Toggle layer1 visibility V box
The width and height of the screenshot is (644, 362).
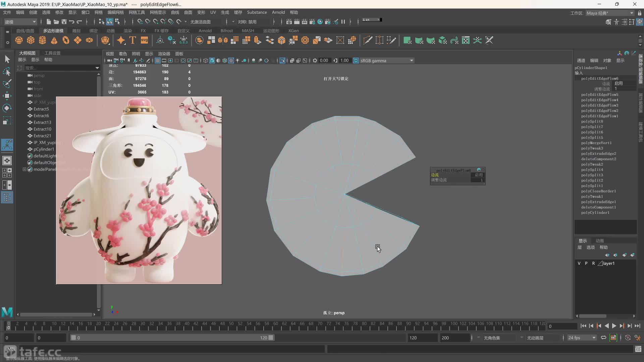(579, 263)
